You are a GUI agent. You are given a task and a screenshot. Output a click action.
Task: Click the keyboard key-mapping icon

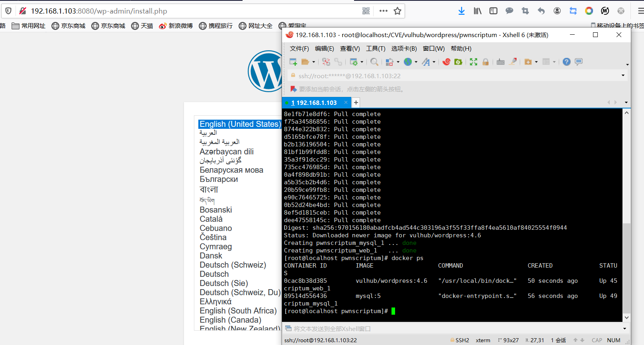[501, 62]
